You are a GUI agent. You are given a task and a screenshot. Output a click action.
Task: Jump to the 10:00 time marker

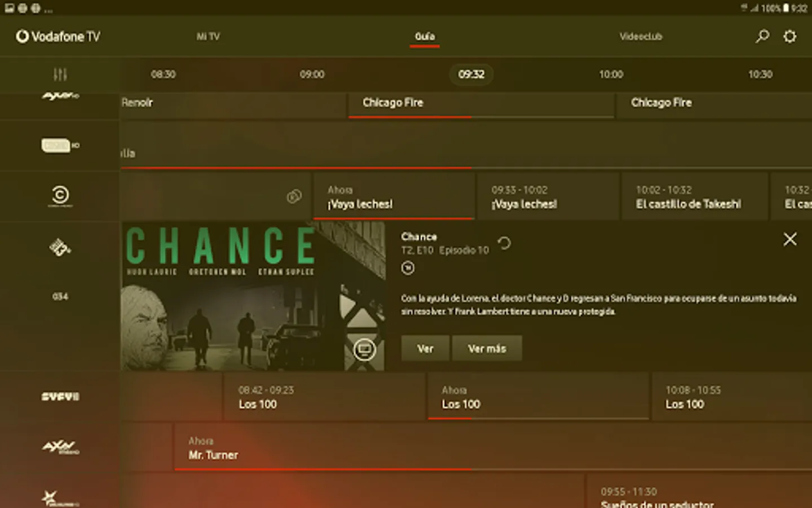(611, 75)
